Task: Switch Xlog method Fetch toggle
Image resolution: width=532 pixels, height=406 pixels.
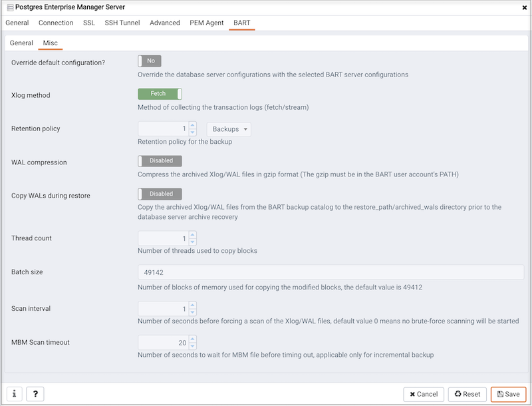Action: click(160, 94)
